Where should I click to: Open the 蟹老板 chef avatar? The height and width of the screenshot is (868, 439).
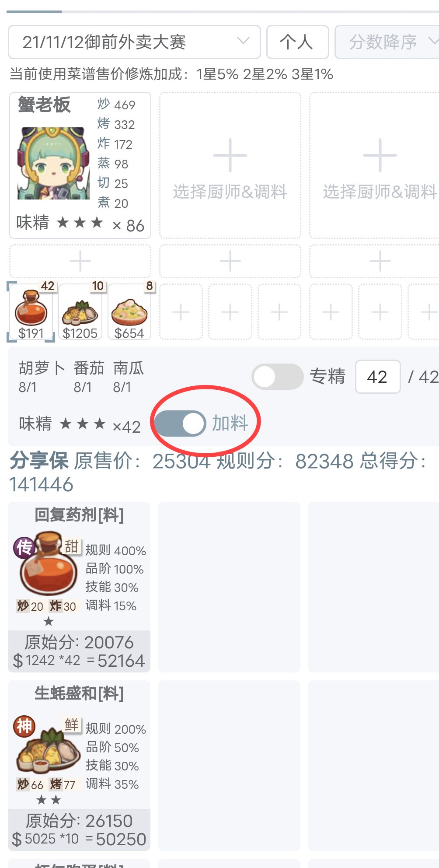point(53,163)
